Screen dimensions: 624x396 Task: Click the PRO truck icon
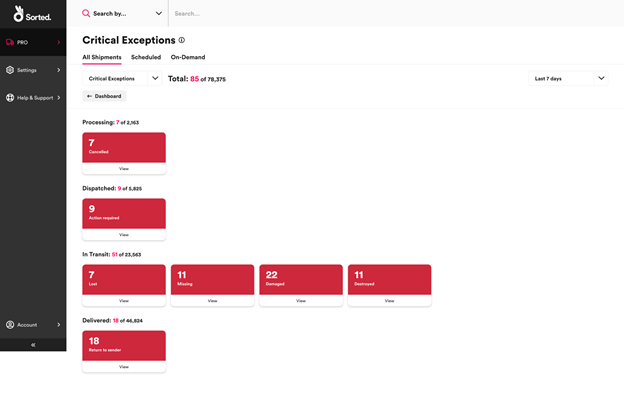point(10,42)
